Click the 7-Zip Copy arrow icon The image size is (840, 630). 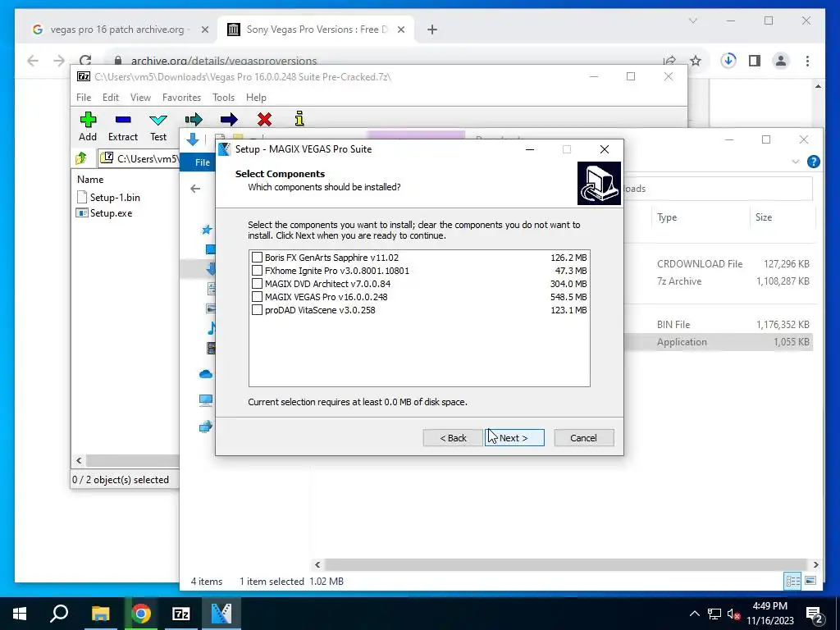[x=194, y=119]
